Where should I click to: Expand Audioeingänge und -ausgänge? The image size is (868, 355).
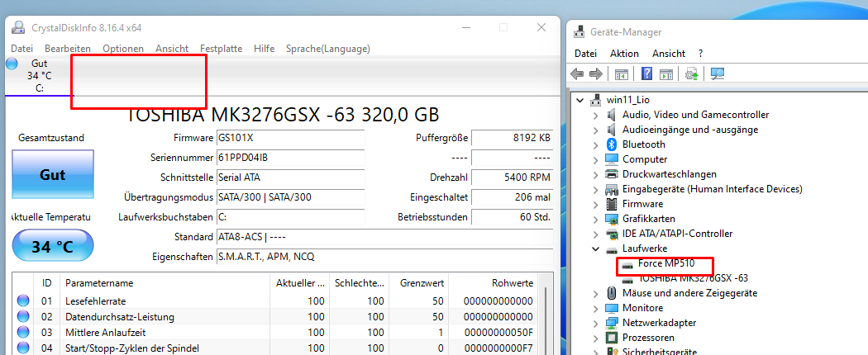(596, 130)
